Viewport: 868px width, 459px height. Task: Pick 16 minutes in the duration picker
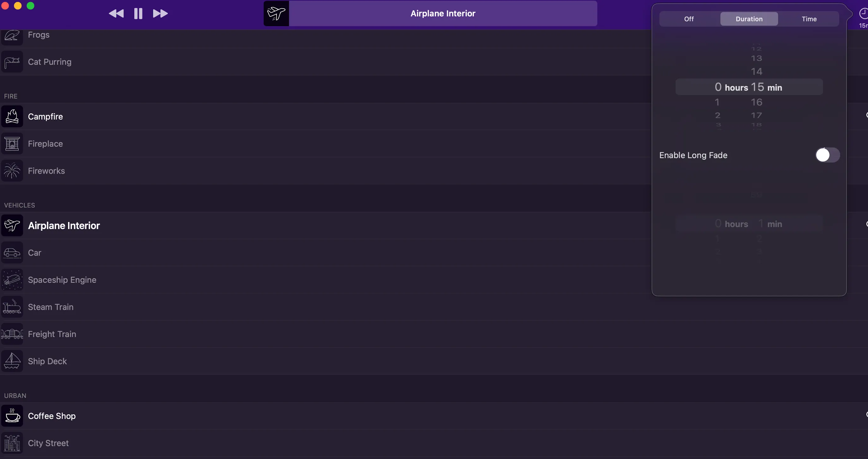point(756,102)
